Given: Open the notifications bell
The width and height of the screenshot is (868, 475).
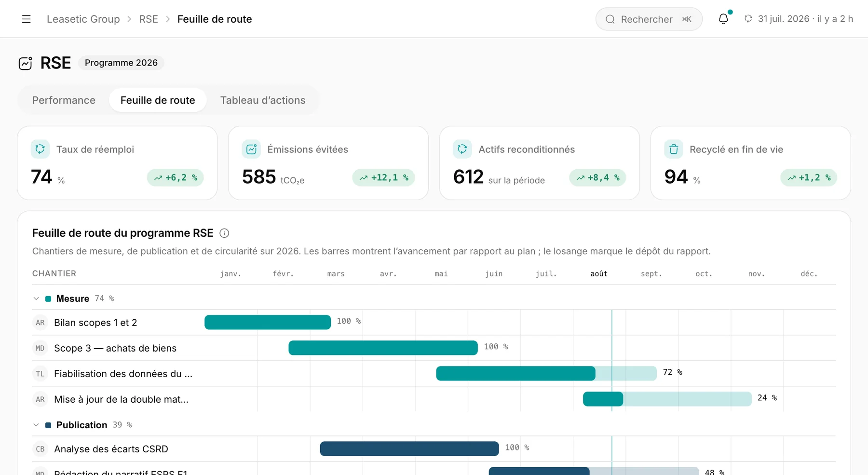Looking at the screenshot, I should pos(723,19).
